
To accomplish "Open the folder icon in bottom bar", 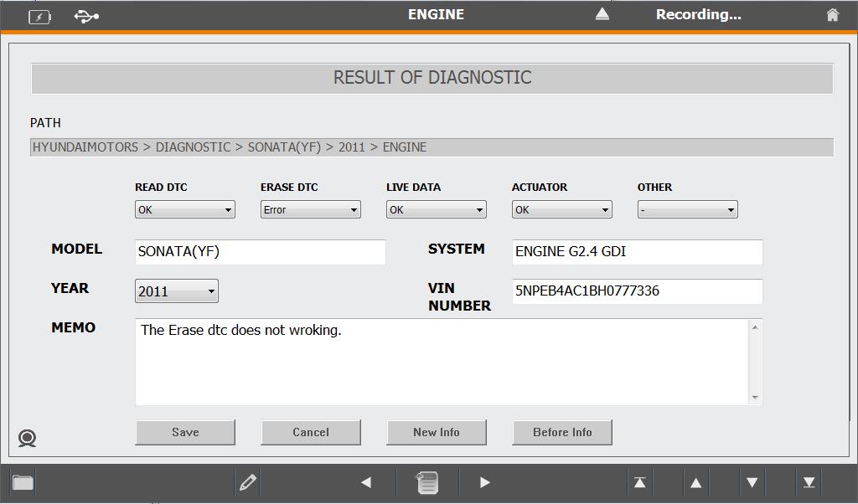I will pos(23,482).
